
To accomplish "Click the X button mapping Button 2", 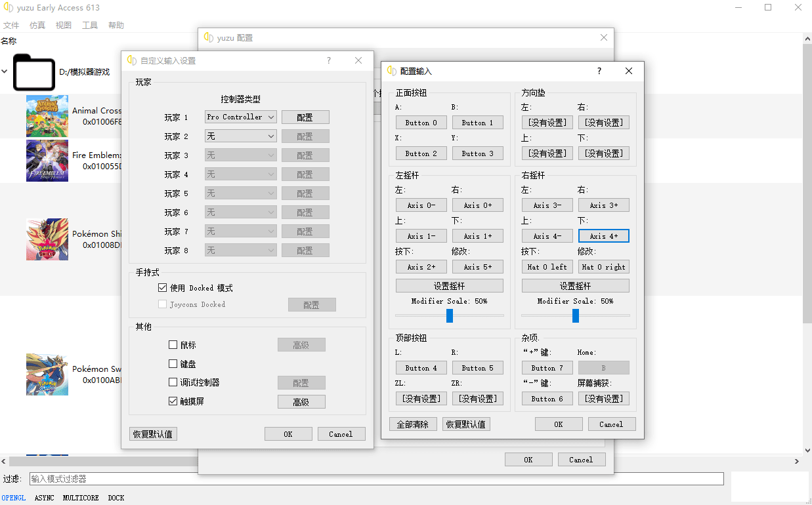I will pos(421,153).
